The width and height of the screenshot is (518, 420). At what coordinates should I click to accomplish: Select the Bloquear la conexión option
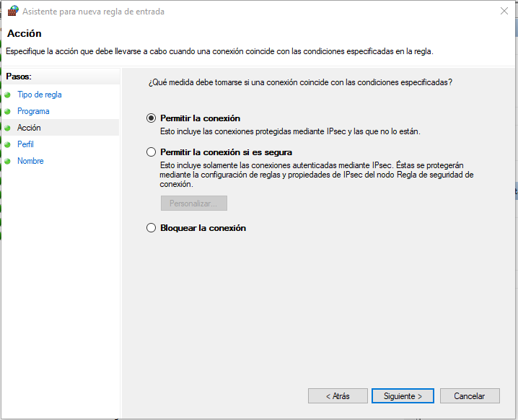[151, 228]
